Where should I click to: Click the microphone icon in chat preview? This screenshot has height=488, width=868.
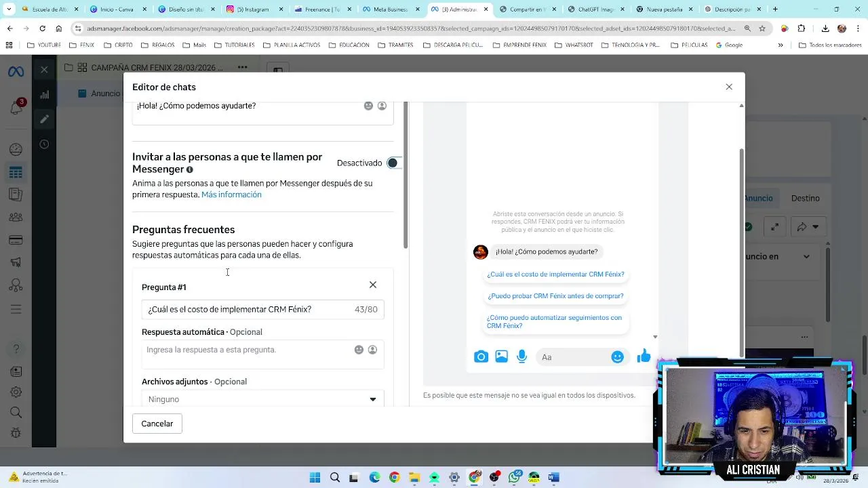(x=521, y=357)
